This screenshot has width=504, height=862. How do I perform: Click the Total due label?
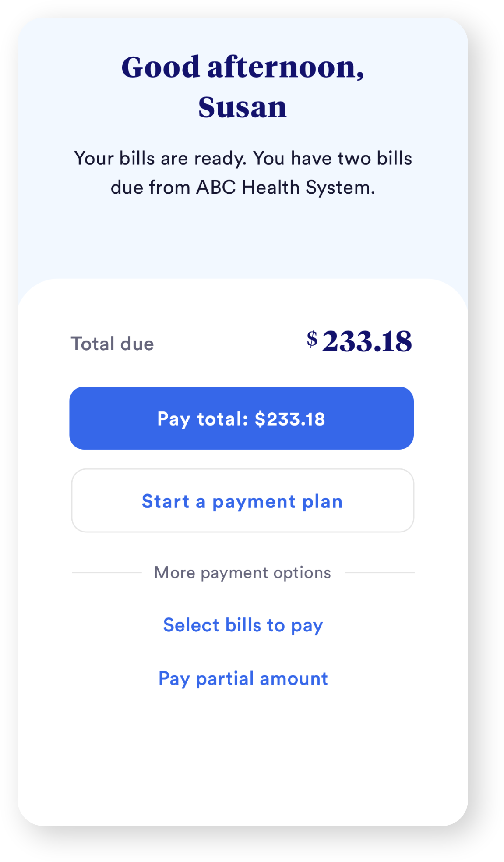coord(113,344)
